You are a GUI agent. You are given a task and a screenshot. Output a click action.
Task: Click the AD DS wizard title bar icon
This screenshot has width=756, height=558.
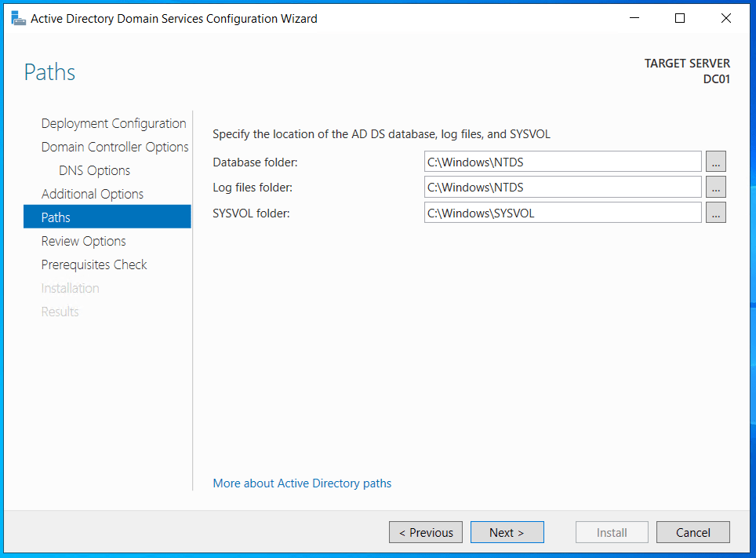tap(18, 18)
